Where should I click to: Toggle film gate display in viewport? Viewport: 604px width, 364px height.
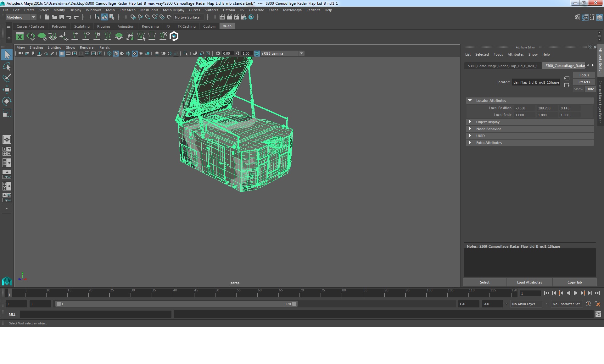coord(68,53)
